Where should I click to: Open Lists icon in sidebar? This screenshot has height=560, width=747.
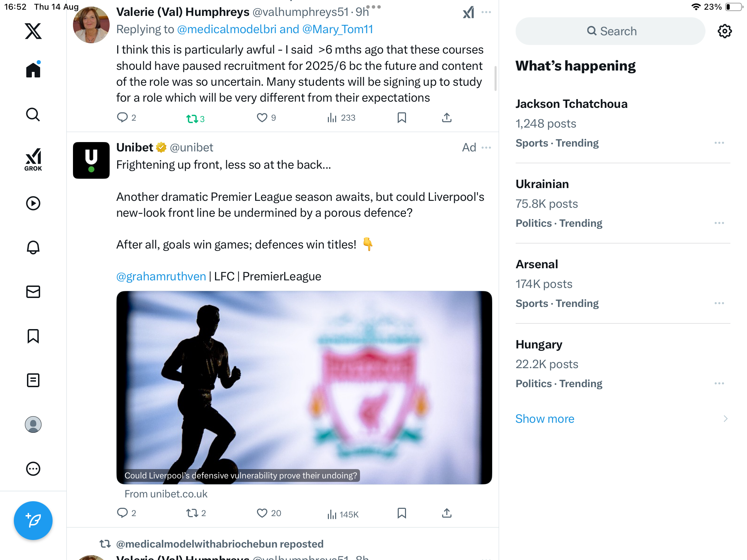[33, 380]
